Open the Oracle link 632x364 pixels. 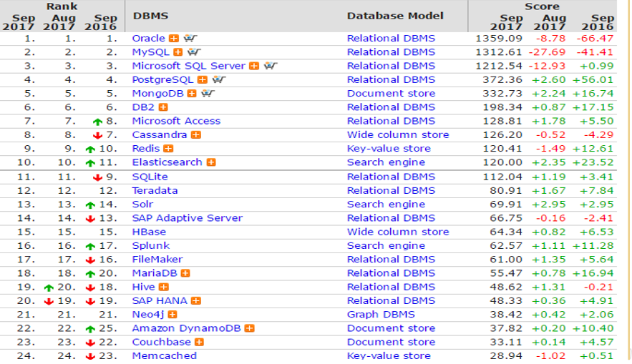pos(149,38)
